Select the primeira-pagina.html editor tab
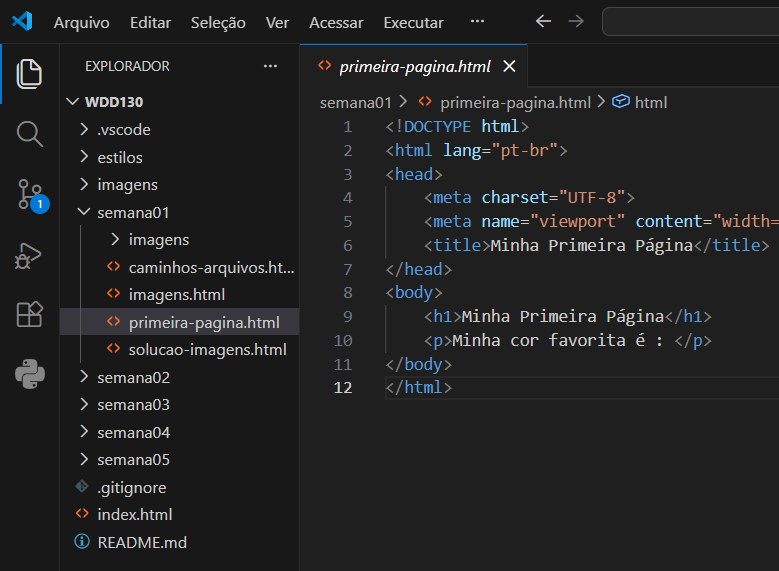The height and width of the screenshot is (571, 779). (x=414, y=66)
